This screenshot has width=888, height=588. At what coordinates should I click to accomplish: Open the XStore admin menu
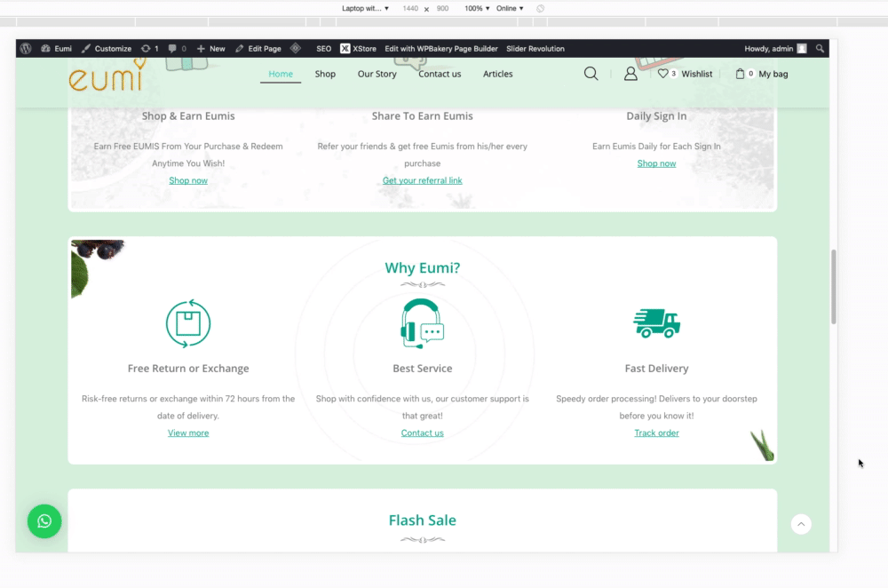(358, 49)
